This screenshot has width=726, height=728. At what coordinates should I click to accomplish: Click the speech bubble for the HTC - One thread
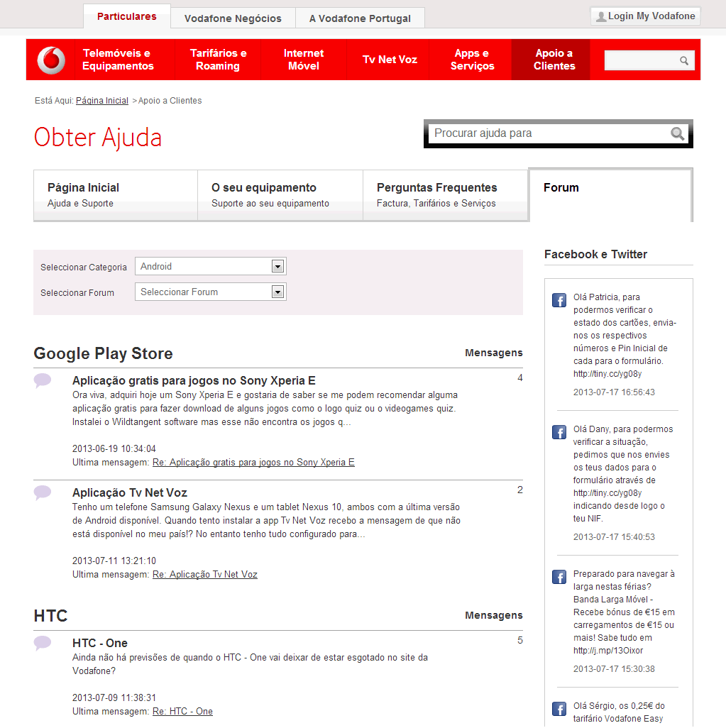(43, 641)
